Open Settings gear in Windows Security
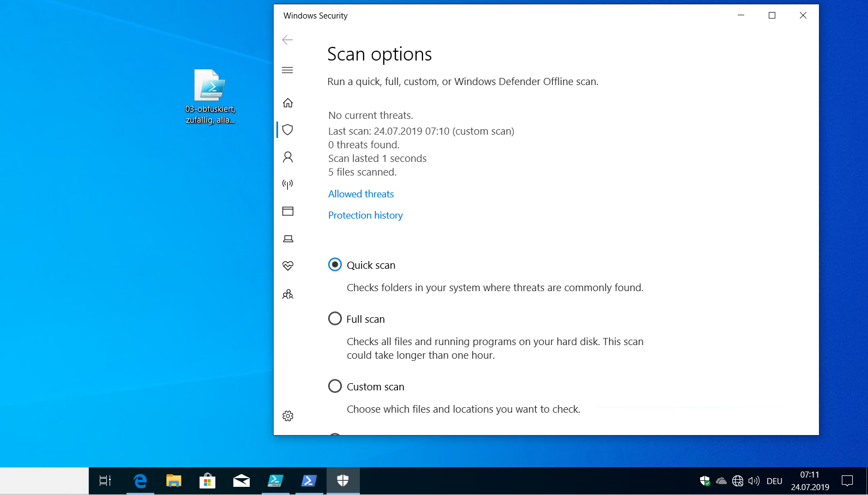The width and height of the screenshot is (868, 495). pyautogui.click(x=288, y=416)
